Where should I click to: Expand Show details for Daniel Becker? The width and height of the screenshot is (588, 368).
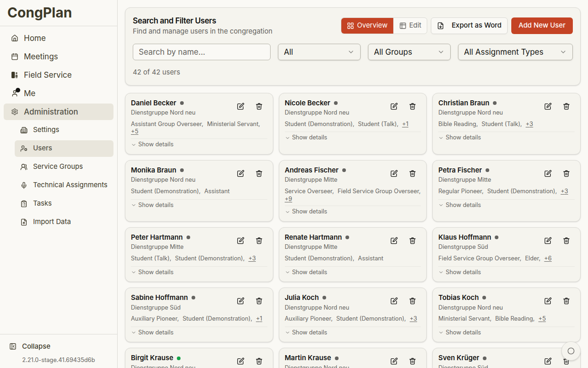153,144
